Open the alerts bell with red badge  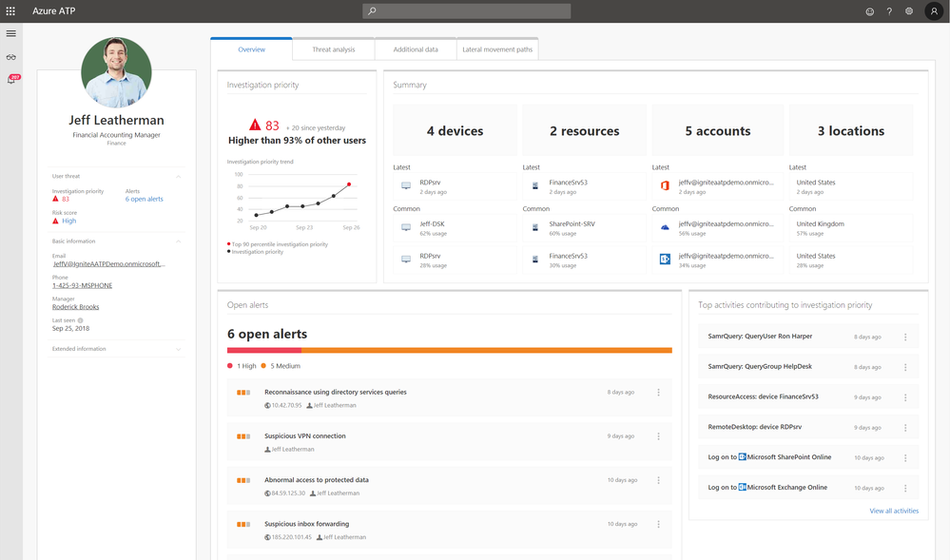coord(12,79)
